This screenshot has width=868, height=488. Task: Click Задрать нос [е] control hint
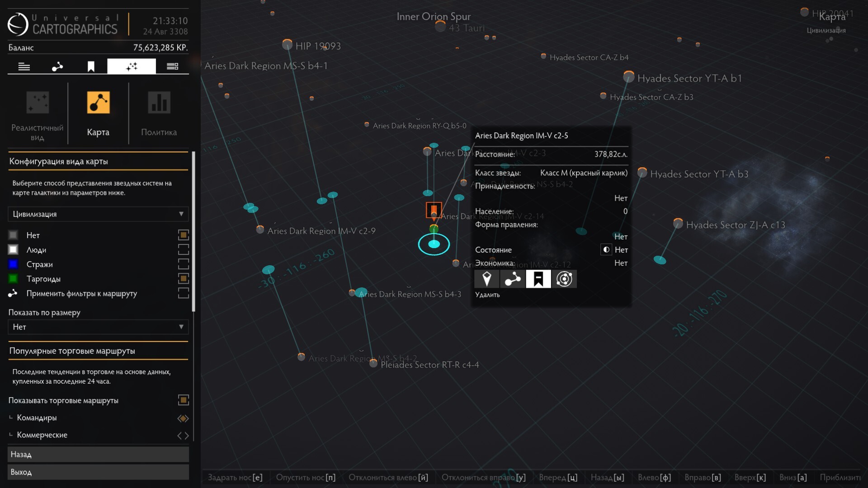235,478
